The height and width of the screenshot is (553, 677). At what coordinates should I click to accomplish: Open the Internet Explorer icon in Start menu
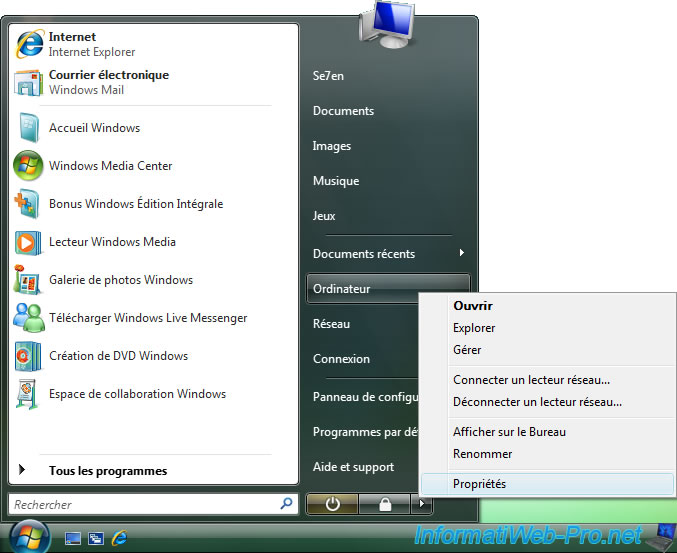pyautogui.click(x=29, y=44)
